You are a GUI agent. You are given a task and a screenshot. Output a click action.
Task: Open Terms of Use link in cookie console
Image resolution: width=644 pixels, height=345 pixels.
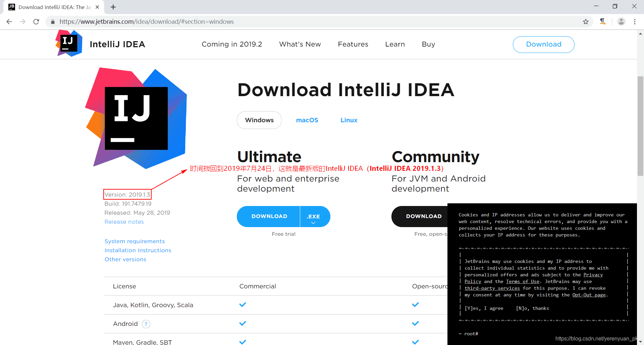pyautogui.click(x=523, y=282)
